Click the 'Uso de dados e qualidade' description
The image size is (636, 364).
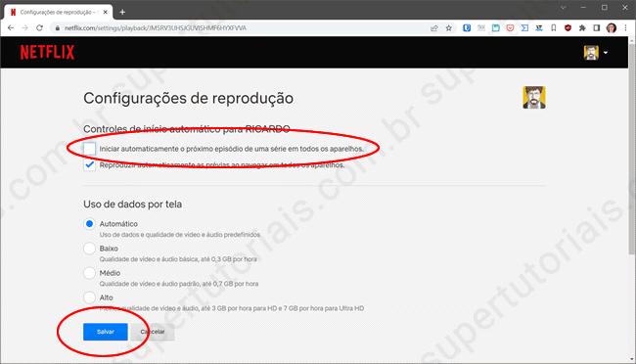tap(180, 235)
